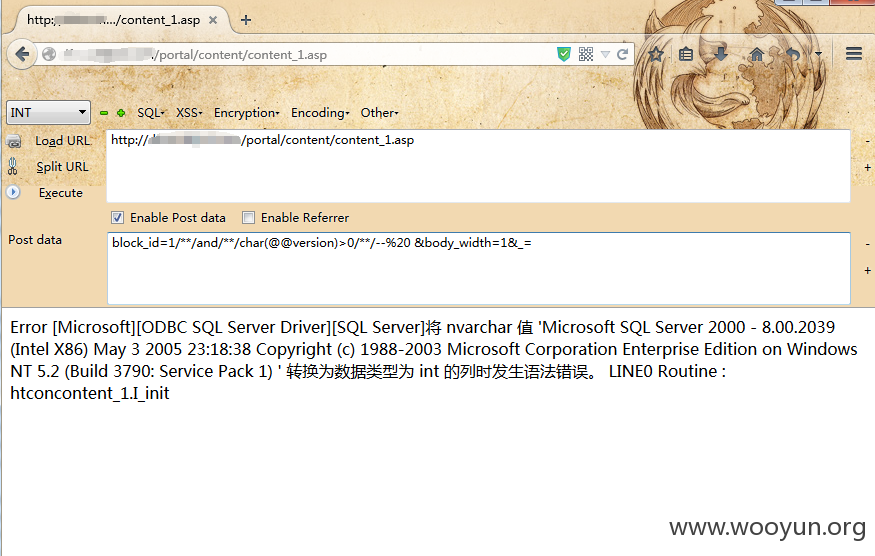Open the SQL menu in HackBar
The width and height of the screenshot is (875, 556).
[151, 113]
